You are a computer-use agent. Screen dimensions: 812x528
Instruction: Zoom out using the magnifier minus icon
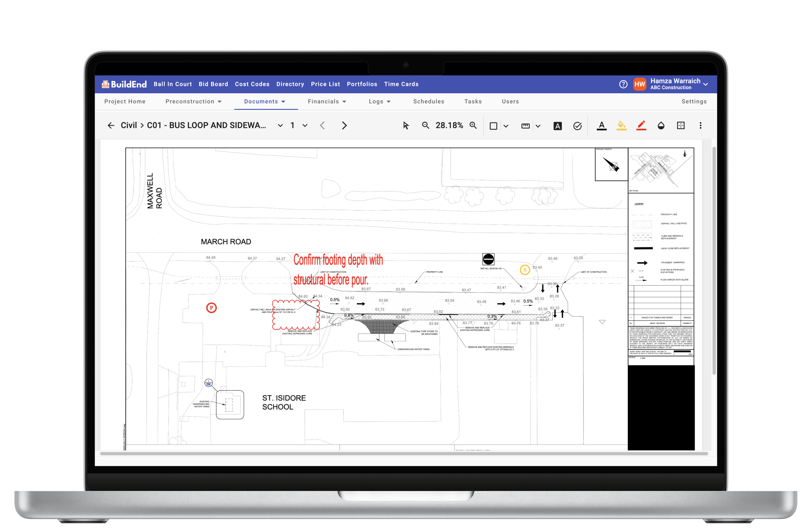(425, 126)
